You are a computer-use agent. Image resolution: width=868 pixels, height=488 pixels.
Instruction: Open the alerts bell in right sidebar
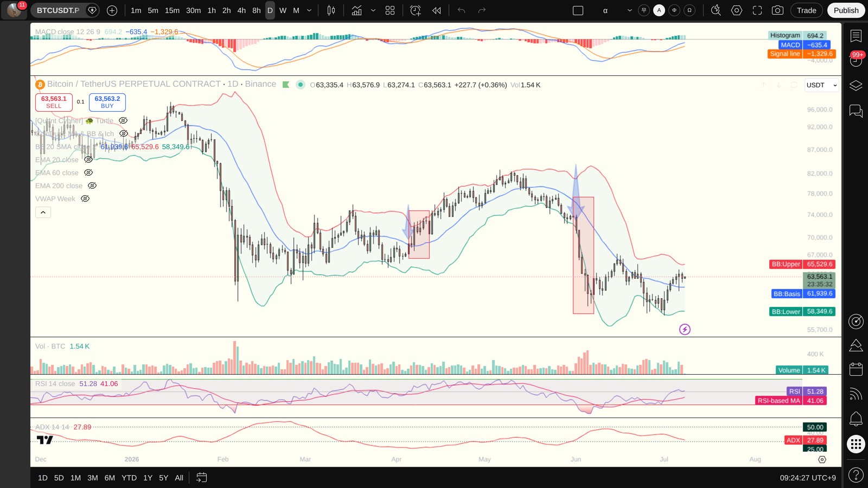[856, 419]
